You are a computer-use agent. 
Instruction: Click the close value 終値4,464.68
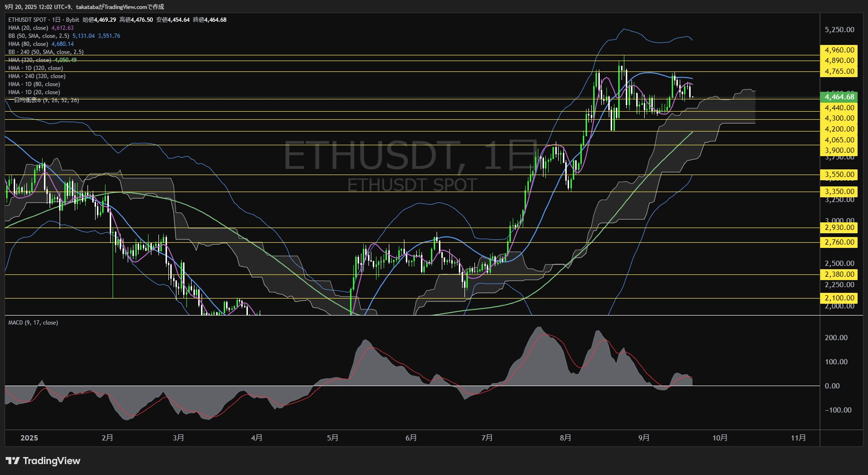click(210, 20)
